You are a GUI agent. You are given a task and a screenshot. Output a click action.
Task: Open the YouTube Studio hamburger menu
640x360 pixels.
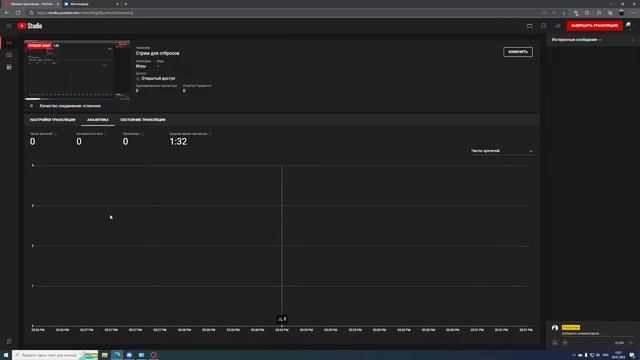click(x=9, y=26)
